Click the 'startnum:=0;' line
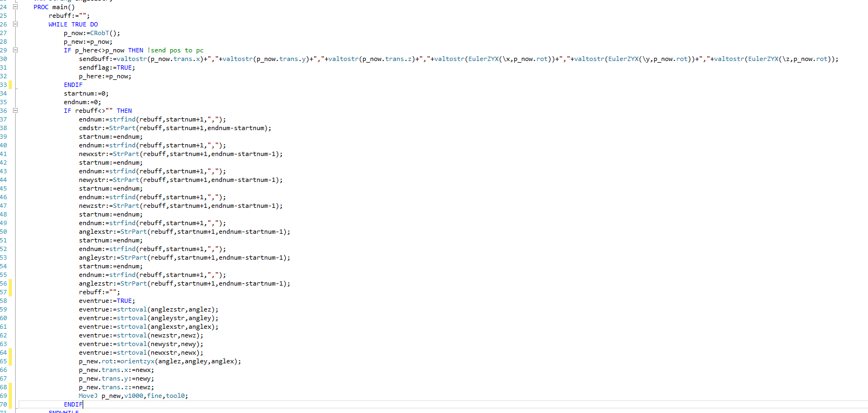868x413 pixels. coord(86,93)
